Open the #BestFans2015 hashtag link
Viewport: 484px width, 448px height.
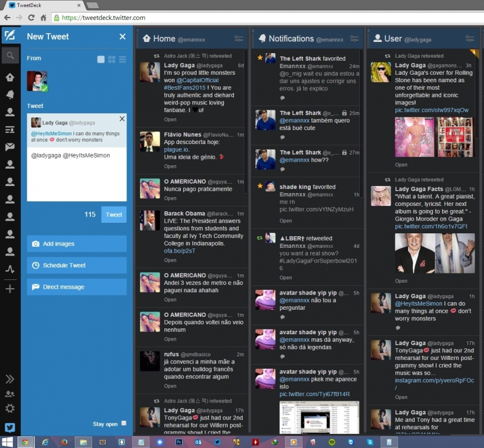coord(185,87)
